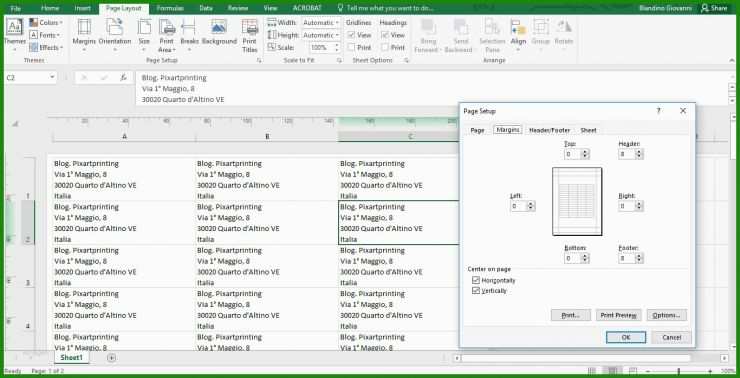740x378 pixels.
Task: Click the Share button
Action: pyautogui.click(x=715, y=8)
